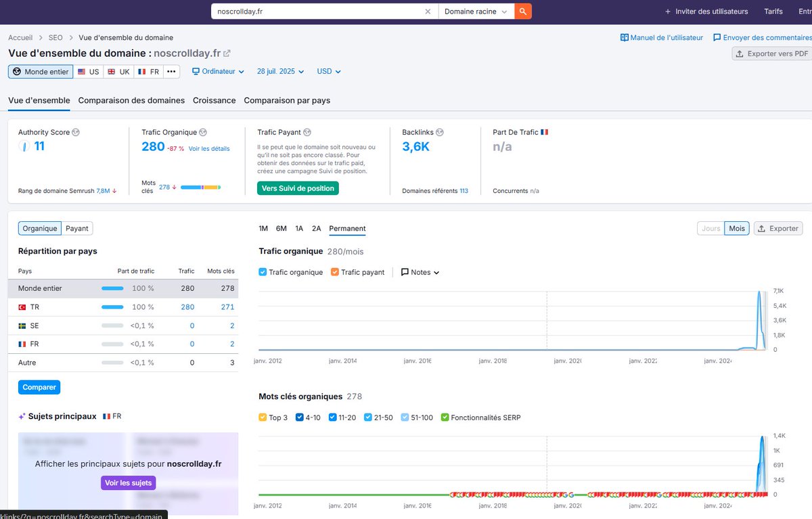The height and width of the screenshot is (519, 812).
Task: Click Exporter vers PDF button
Action: click(771, 53)
